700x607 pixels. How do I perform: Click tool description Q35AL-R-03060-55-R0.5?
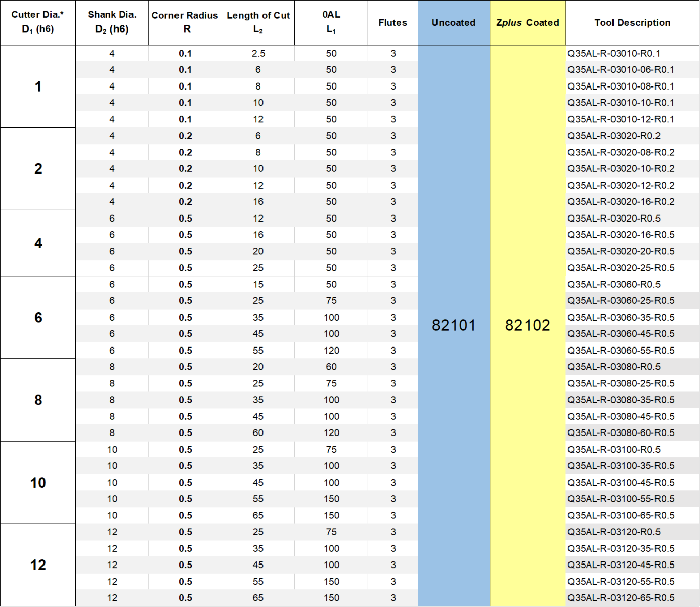click(x=621, y=351)
